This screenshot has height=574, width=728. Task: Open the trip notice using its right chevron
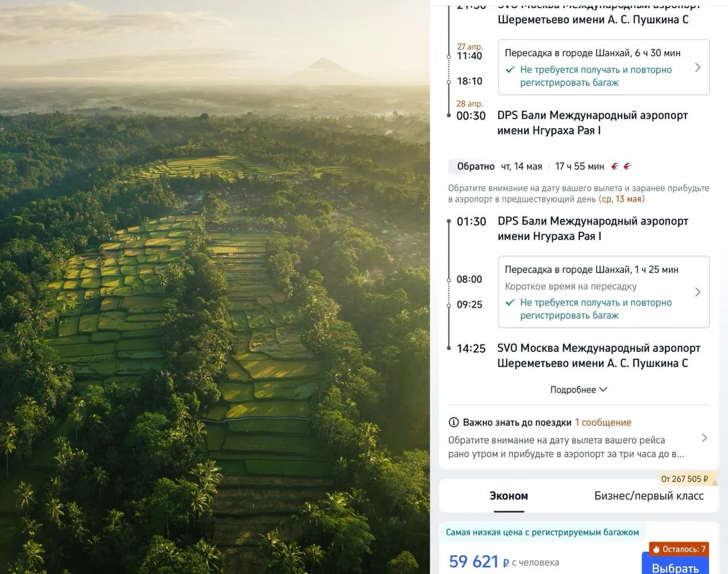pyautogui.click(x=704, y=438)
